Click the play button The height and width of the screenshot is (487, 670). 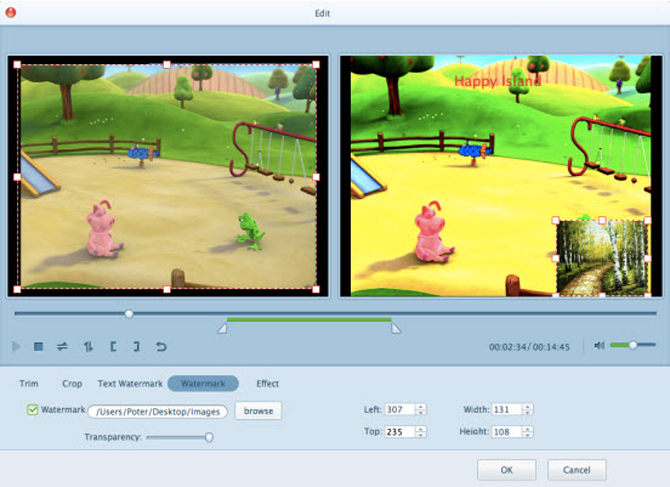(16, 346)
